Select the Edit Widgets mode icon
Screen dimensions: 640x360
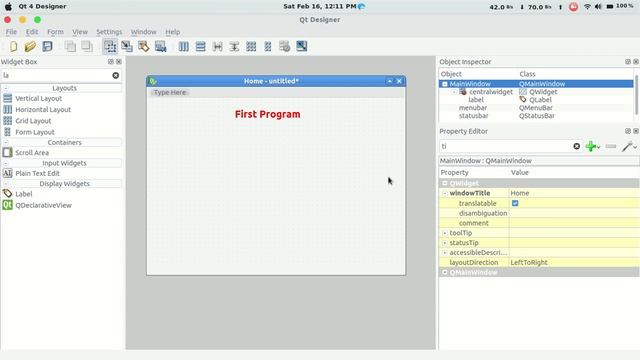110,47
